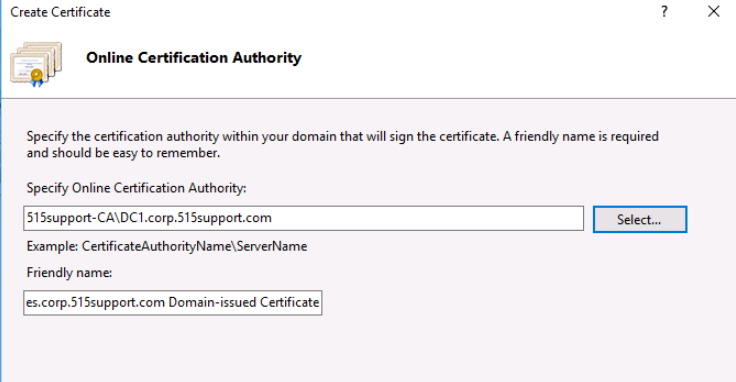
Task: Place cursor on DC1.corp.515support.com text
Action: pos(196,218)
